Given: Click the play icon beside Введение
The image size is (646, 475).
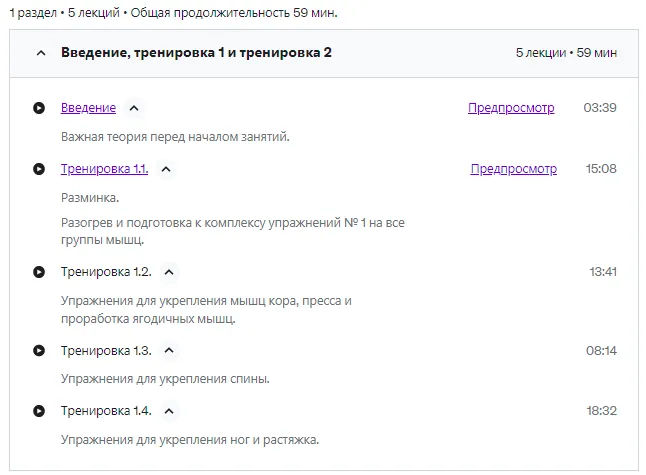Looking at the screenshot, I should [x=39, y=108].
